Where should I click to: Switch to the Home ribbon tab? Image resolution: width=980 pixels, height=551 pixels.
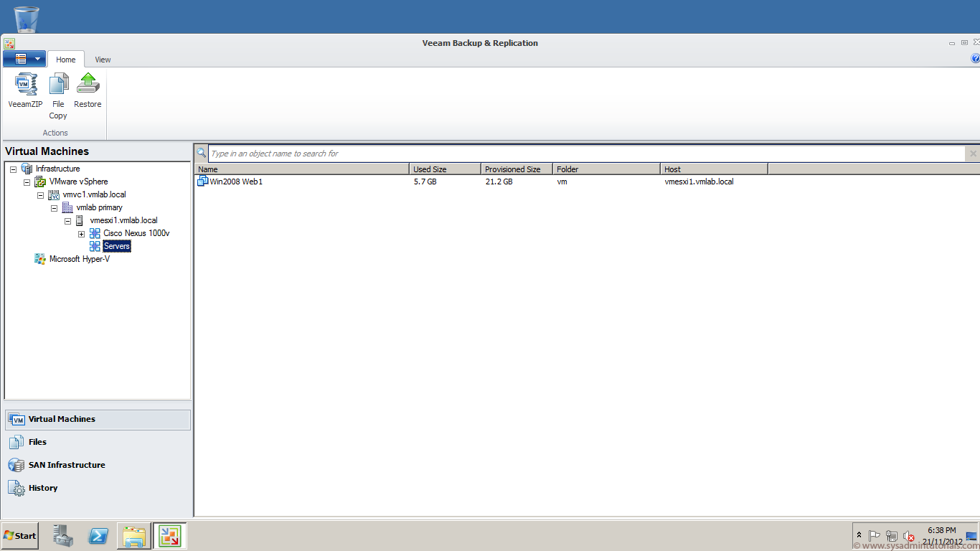(x=66, y=60)
